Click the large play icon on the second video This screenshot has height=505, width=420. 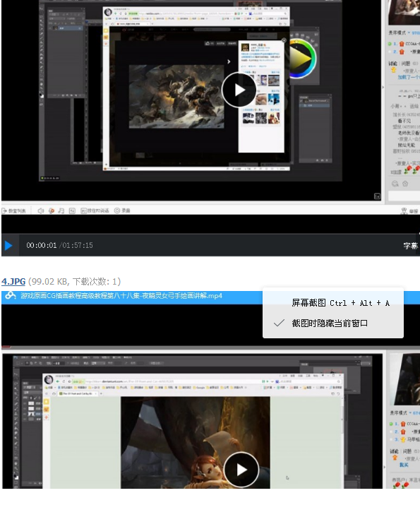pos(241,470)
